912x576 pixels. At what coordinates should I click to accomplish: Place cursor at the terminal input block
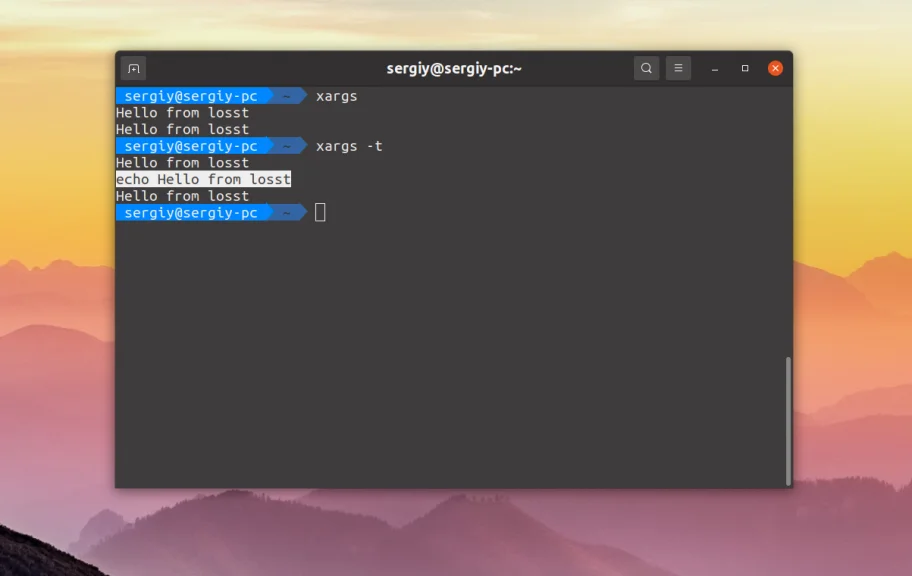(x=320, y=211)
